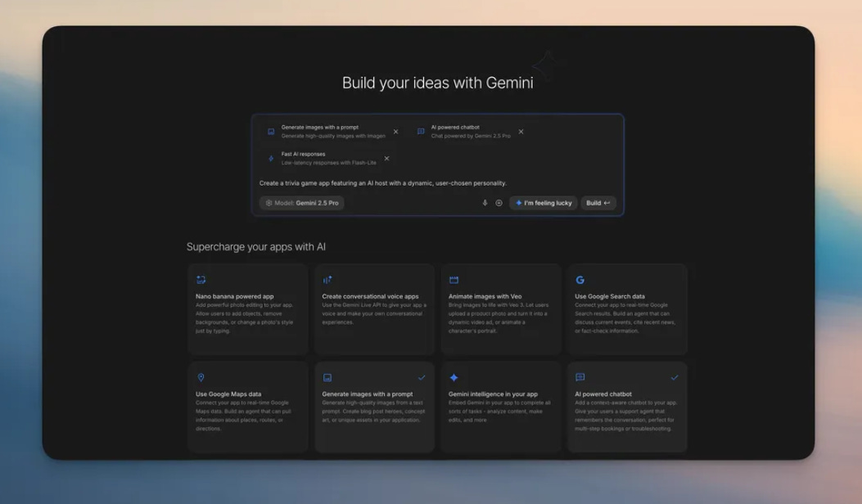Remove the 'Generate images with a prompt' chip
The image size is (862, 504).
[x=396, y=132]
